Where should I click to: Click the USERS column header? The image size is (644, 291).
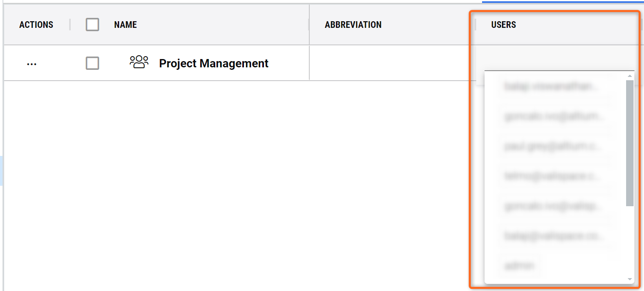click(503, 25)
